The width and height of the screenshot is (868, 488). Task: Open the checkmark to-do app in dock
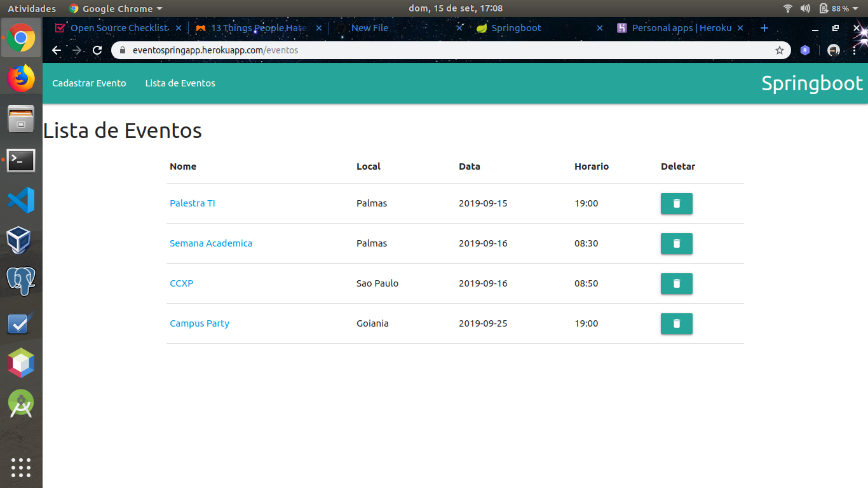[21, 323]
